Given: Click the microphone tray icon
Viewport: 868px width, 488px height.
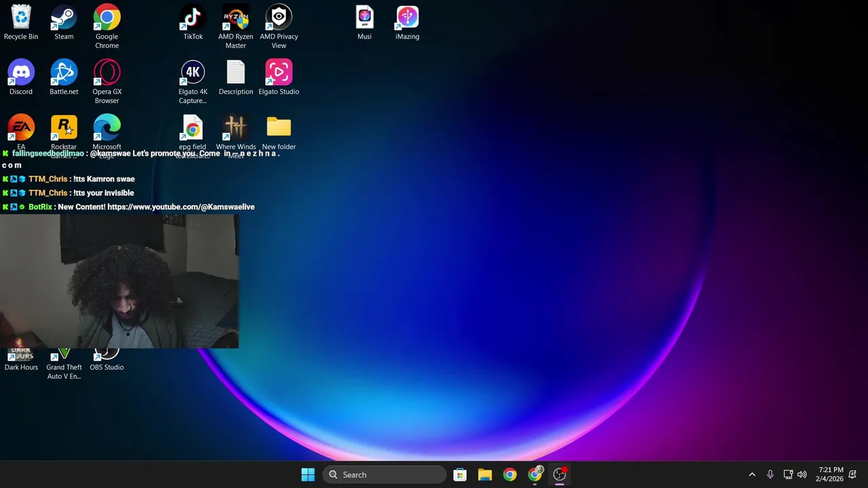Looking at the screenshot, I should [770, 474].
